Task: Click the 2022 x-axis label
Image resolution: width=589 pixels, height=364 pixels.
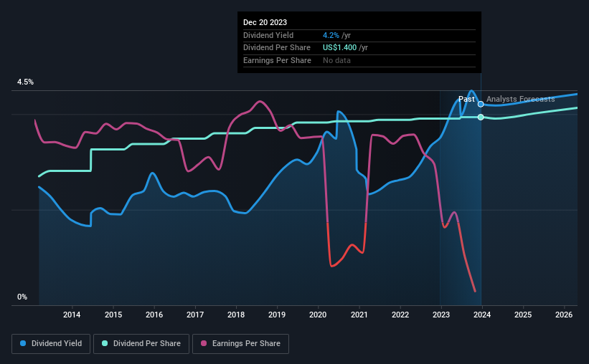Action: (x=400, y=315)
